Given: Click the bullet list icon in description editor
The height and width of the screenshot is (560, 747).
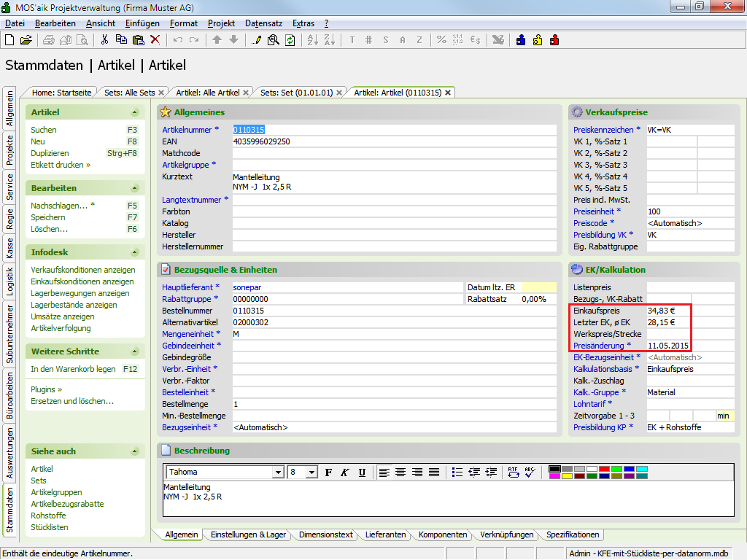Looking at the screenshot, I should [x=457, y=472].
